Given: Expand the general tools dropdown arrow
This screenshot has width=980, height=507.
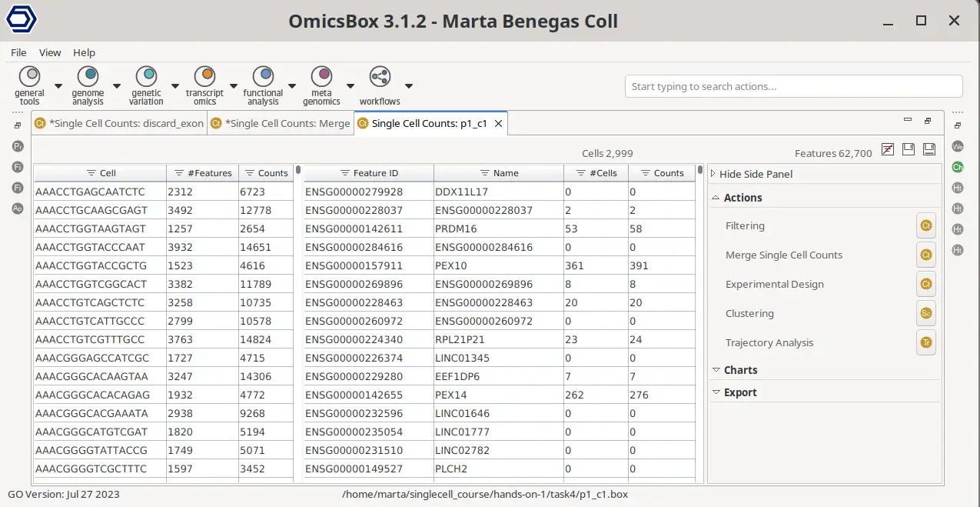Looking at the screenshot, I should [58, 85].
